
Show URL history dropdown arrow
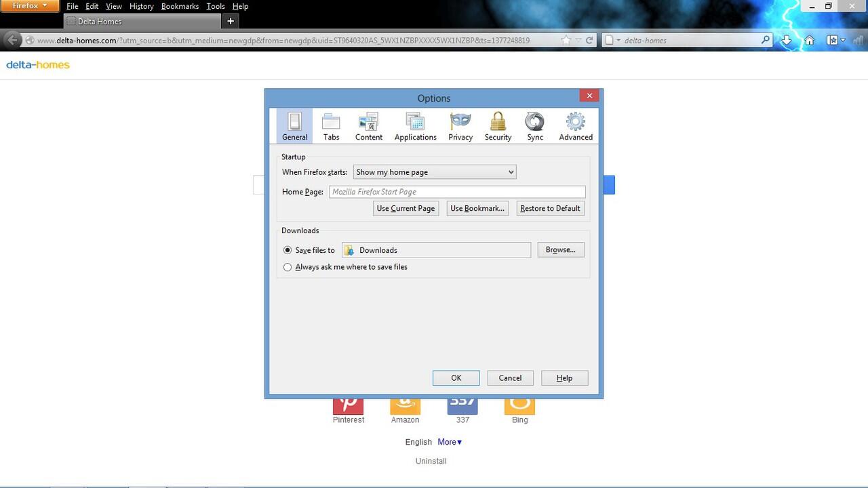pyautogui.click(x=578, y=40)
